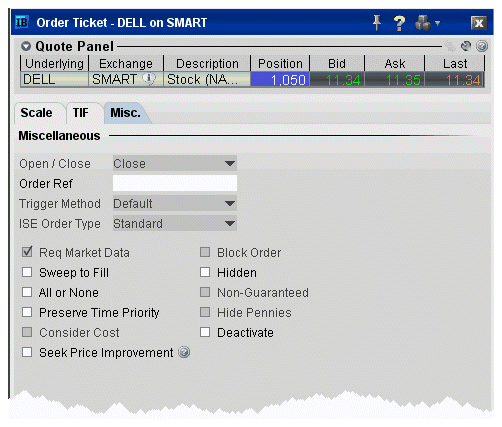The image size is (502, 427).
Task: Open the Open / Close dropdown
Action: tap(175, 163)
